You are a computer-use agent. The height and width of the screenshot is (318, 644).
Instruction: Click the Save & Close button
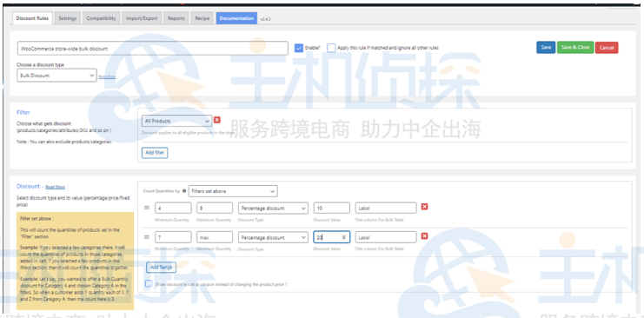(575, 48)
